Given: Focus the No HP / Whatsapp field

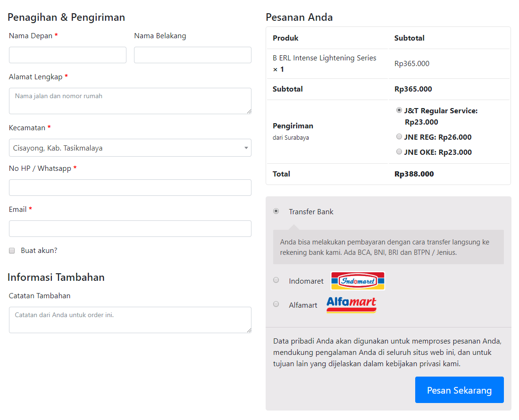Looking at the screenshot, I should (130, 187).
